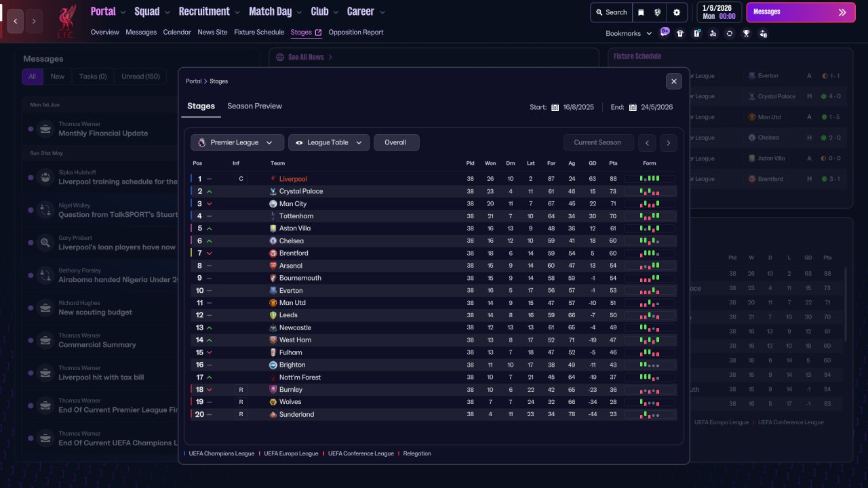The image size is (868, 488).
Task: Open the Calendar subtab
Action: coord(177,33)
